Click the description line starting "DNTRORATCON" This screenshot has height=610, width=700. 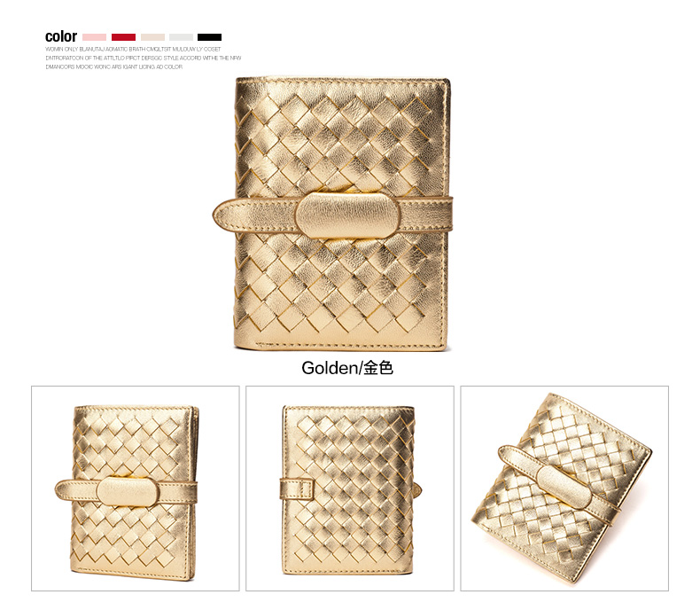click(x=144, y=58)
